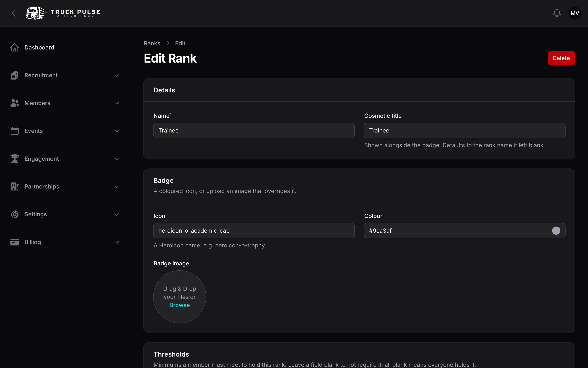
Task: Open the Members sidebar menu
Action: click(x=37, y=103)
